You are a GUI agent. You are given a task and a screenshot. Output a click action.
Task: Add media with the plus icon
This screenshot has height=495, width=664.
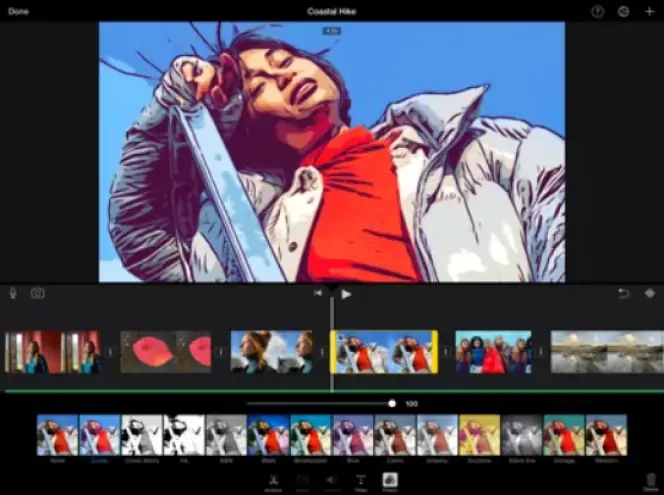650,11
